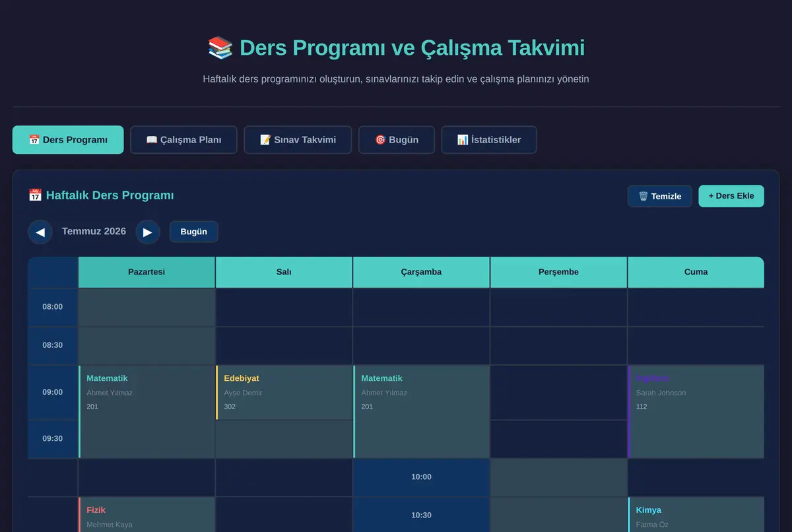Select the Pazartesi column header
The height and width of the screenshot is (532, 792).
pyautogui.click(x=147, y=272)
